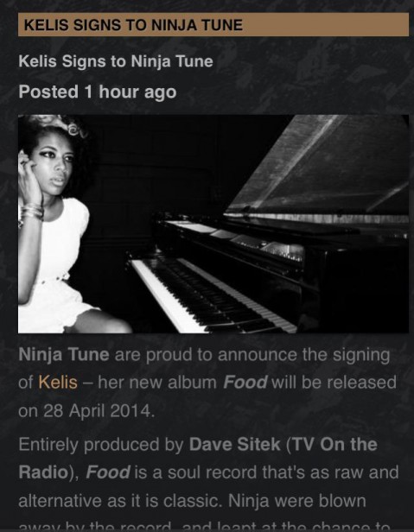Click the tan 'KELIS SIGNS TO NINJA TUNE' header bar
The width and height of the screenshot is (414, 532).
click(x=213, y=24)
